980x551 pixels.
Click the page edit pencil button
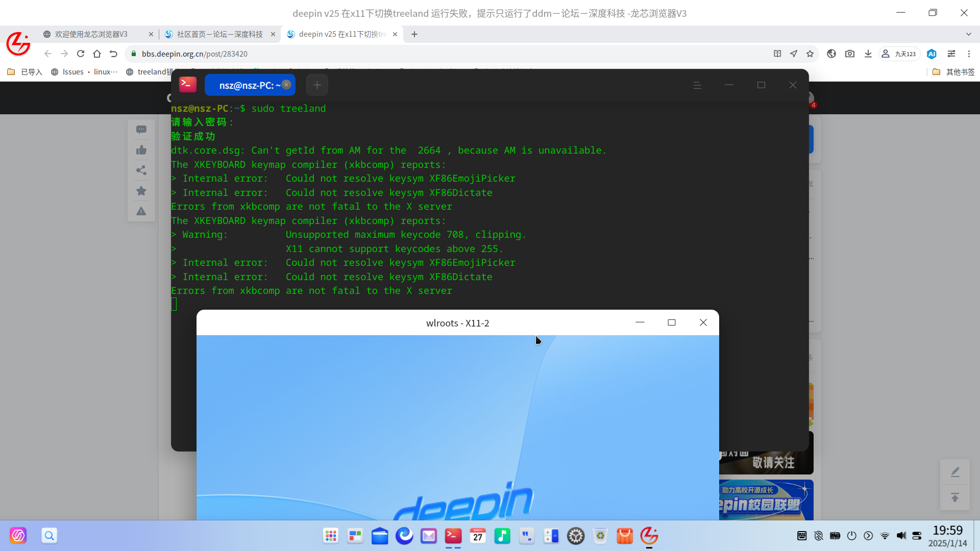[x=955, y=472]
